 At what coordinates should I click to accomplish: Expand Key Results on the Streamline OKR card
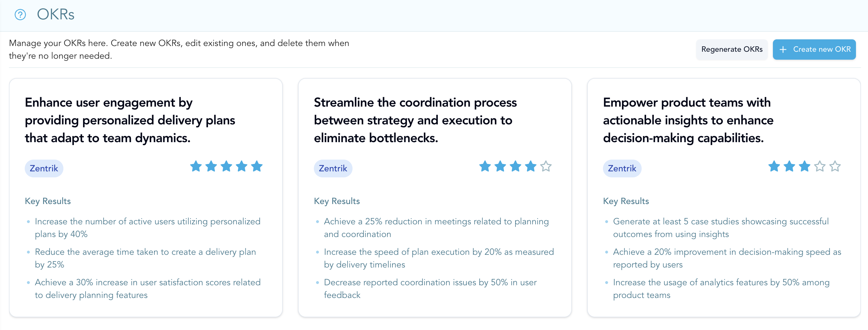pyautogui.click(x=337, y=201)
